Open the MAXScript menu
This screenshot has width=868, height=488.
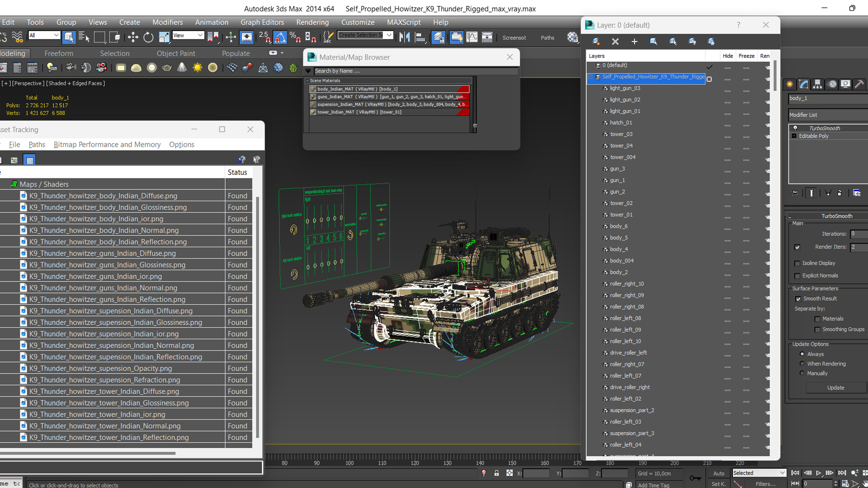pos(404,22)
